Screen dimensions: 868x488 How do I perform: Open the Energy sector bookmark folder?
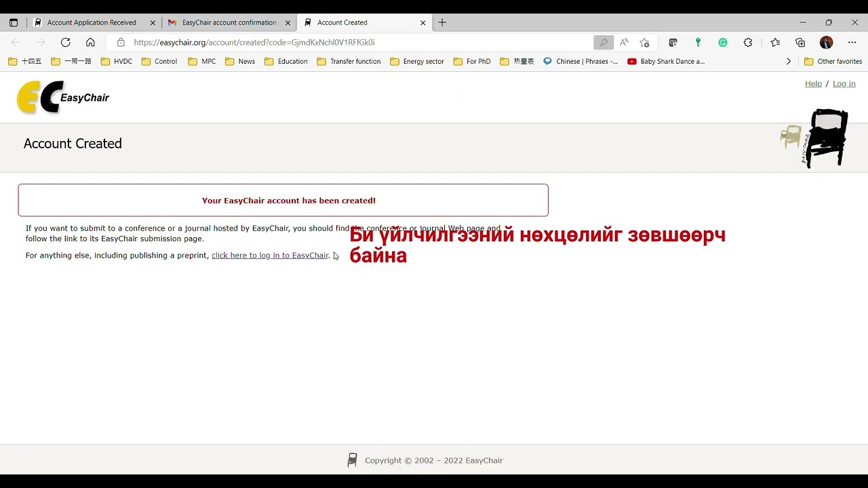[x=417, y=61]
